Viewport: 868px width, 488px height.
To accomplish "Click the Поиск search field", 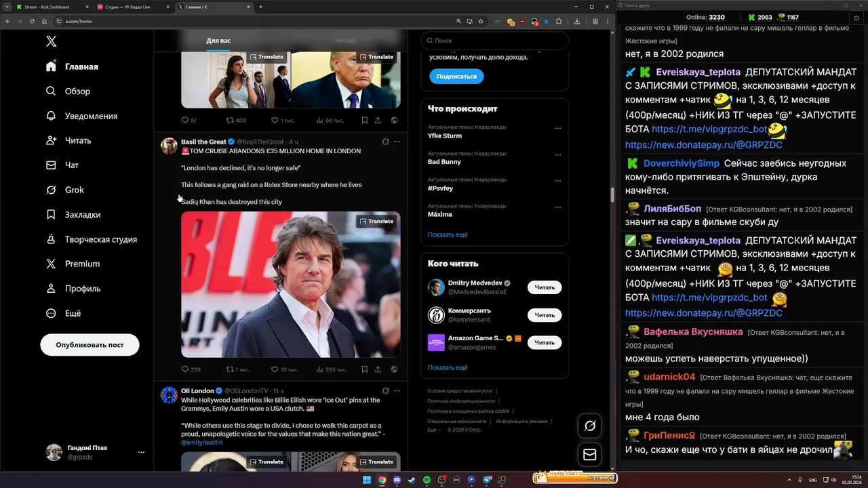I will click(x=494, y=41).
